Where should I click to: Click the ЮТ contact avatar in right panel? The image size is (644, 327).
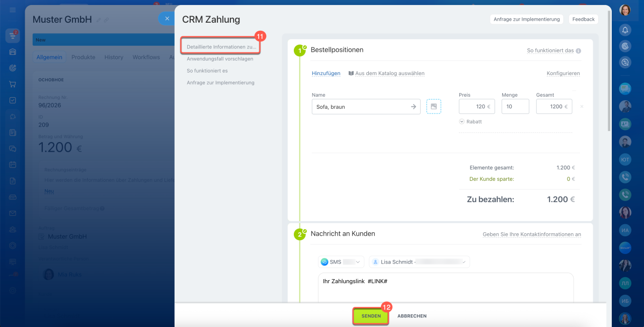[x=625, y=159]
